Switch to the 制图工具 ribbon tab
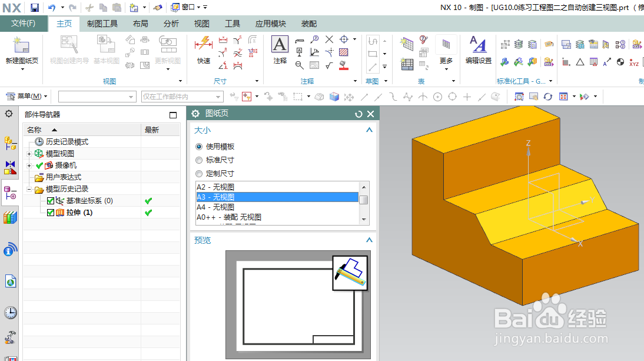 (x=102, y=24)
